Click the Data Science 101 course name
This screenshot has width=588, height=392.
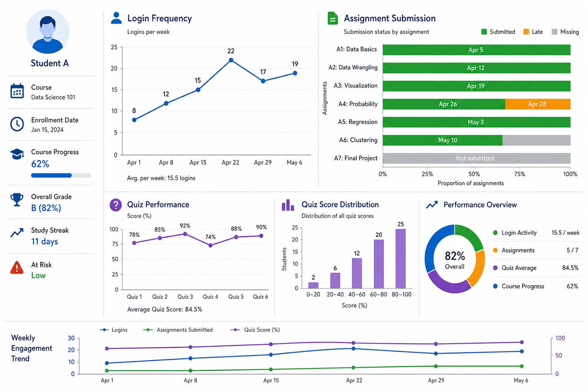coord(53,97)
